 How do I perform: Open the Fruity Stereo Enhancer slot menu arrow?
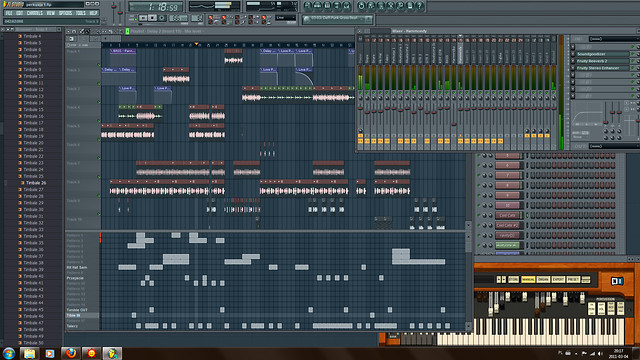tap(573, 68)
